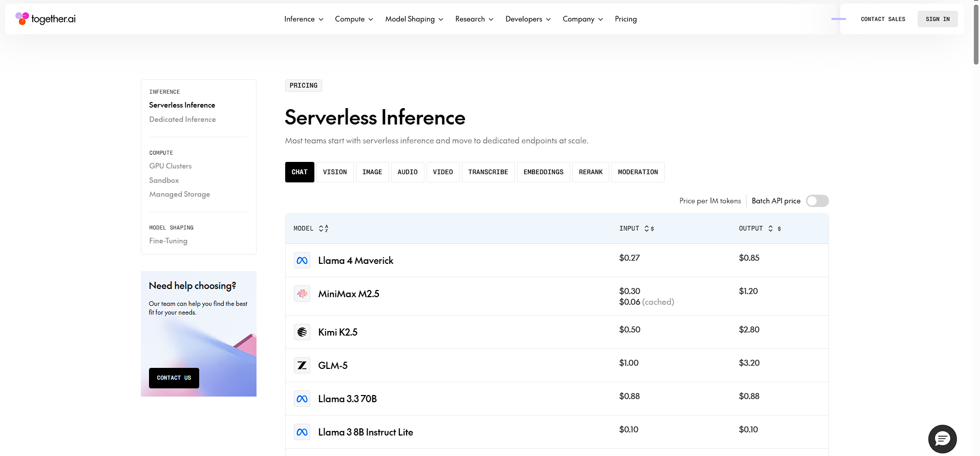Click the together.ai logo
Screen dimensions: 980x456
tap(46, 19)
